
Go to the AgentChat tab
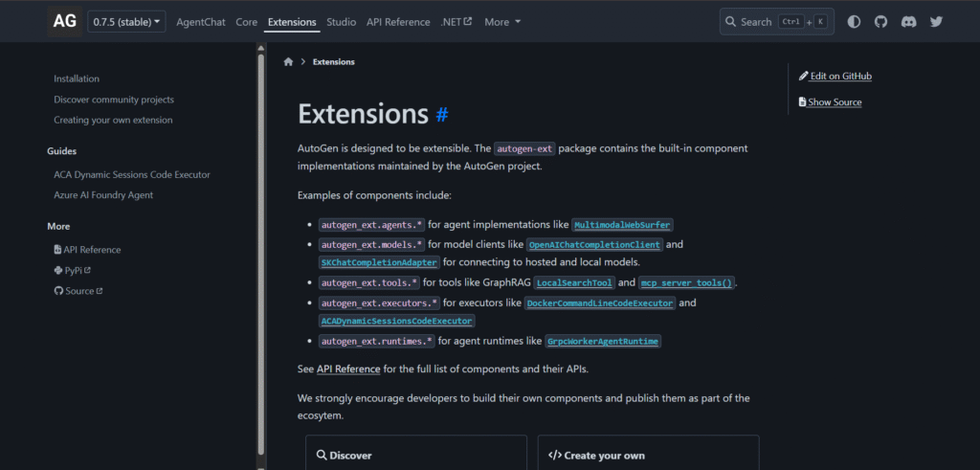tap(201, 22)
